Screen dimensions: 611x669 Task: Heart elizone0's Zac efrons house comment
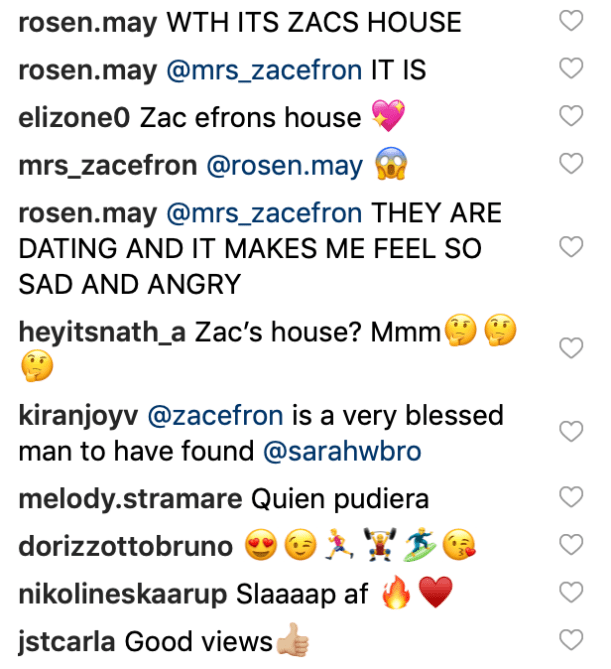(571, 116)
